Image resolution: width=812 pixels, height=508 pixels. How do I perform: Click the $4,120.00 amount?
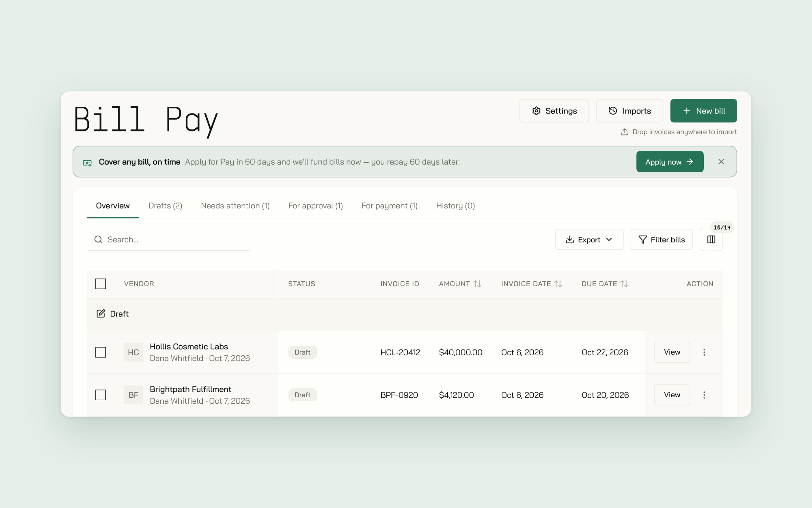[456, 395]
